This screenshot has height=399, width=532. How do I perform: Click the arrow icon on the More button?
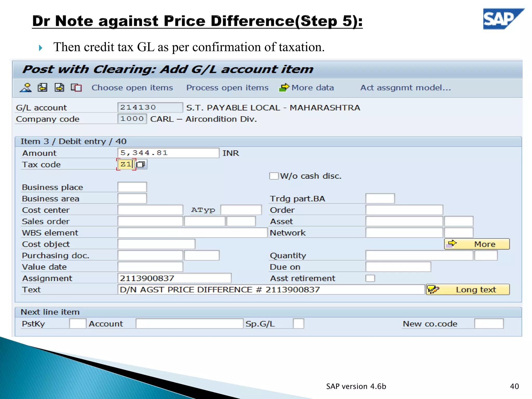point(451,244)
